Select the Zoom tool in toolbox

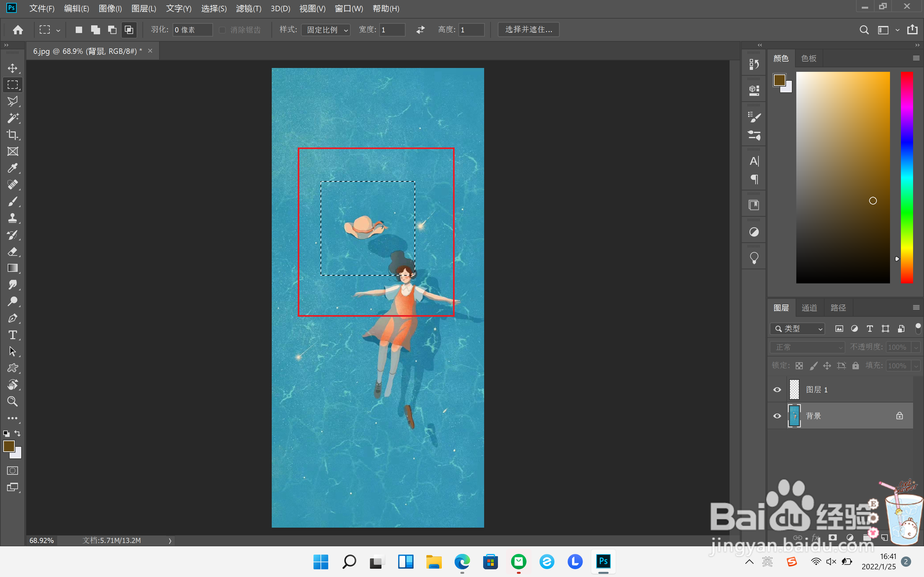click(x=13, y=401)
